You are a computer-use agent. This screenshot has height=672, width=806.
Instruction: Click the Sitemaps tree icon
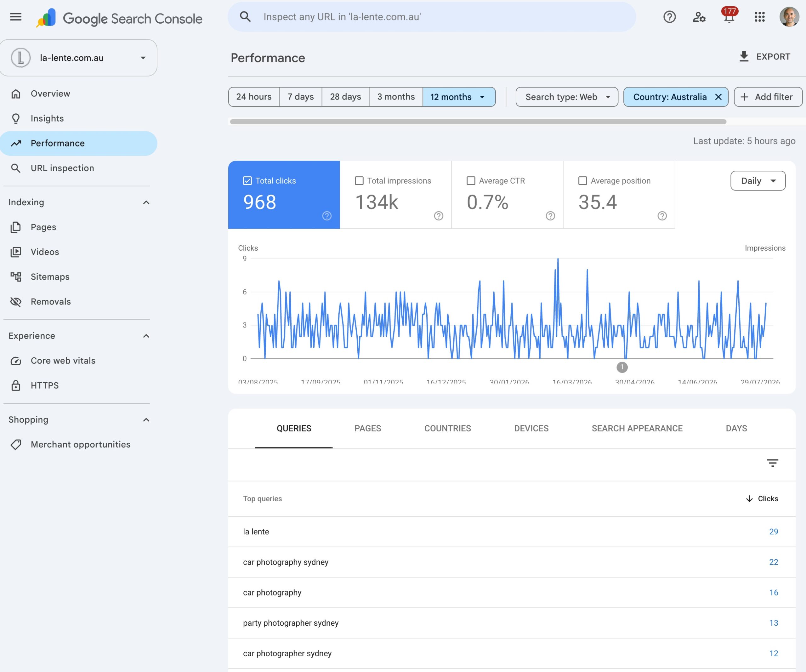pyautogui.click(x=16, y=277)
